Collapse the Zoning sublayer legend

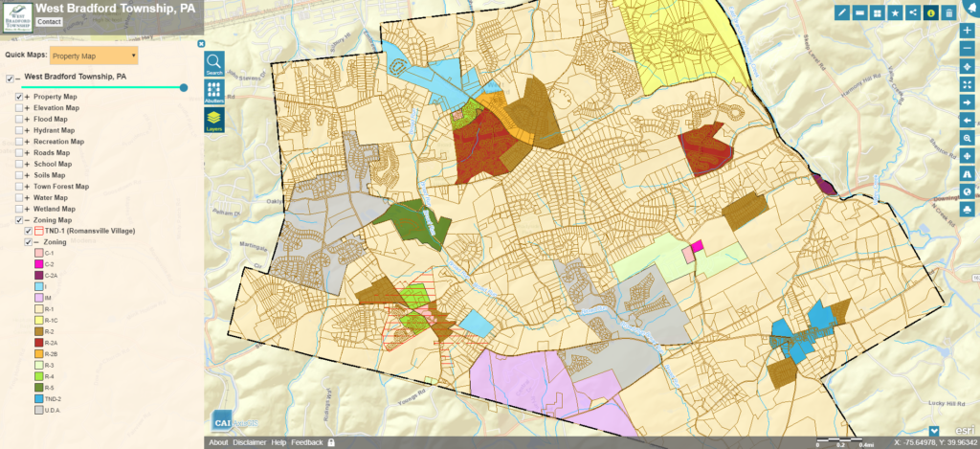[36, 242]
